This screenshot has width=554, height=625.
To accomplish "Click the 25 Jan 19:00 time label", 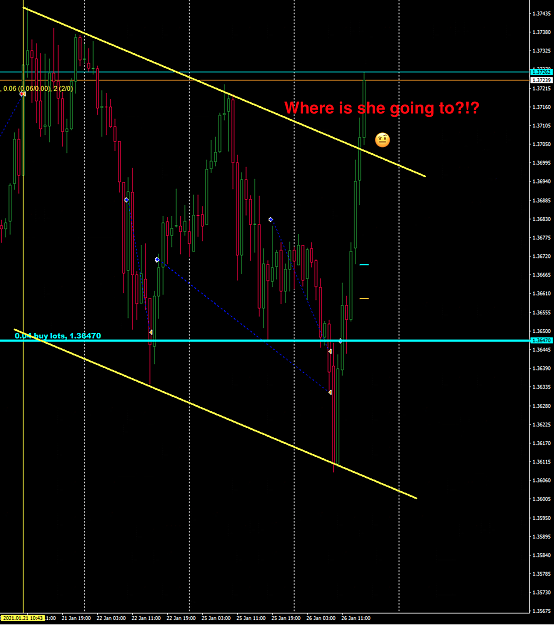I will coord(286,618).
